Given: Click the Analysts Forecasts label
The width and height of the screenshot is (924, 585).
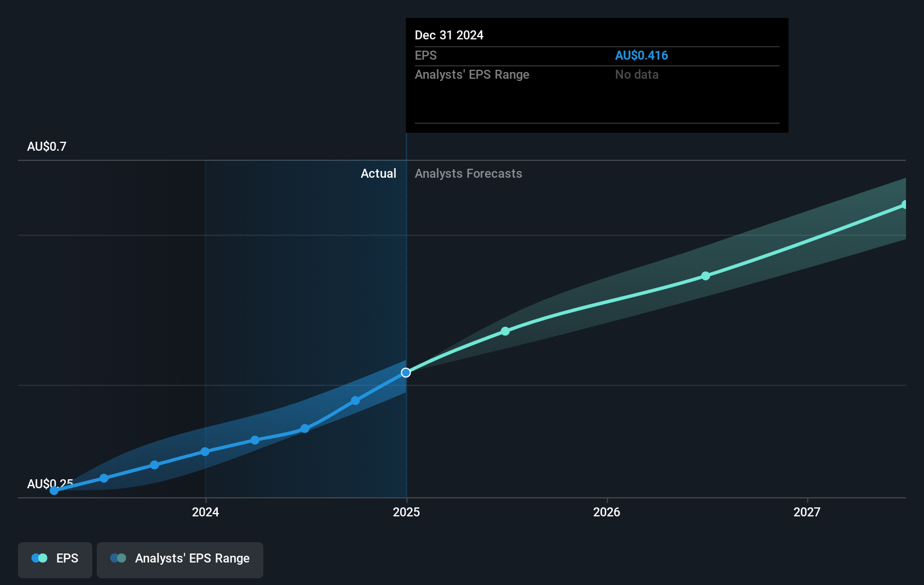Looking at the screenshot, I should [468, 174].
